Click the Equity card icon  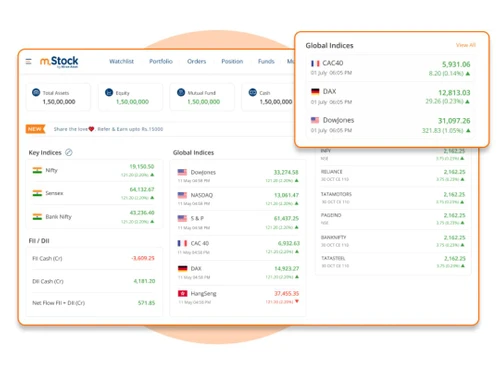(x=109, y=92)
